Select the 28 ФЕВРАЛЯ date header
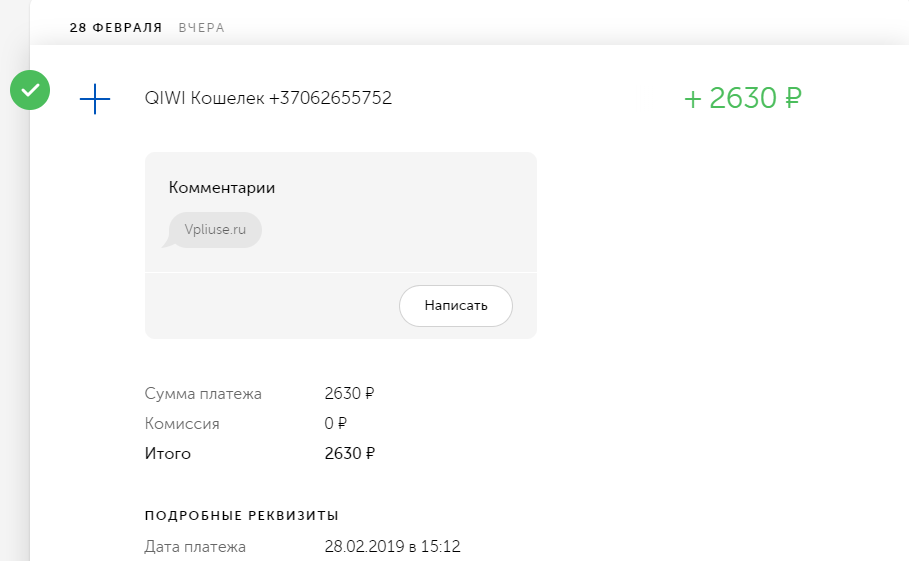Viewport: 909px width, 561px height. (x=116, y=28)
